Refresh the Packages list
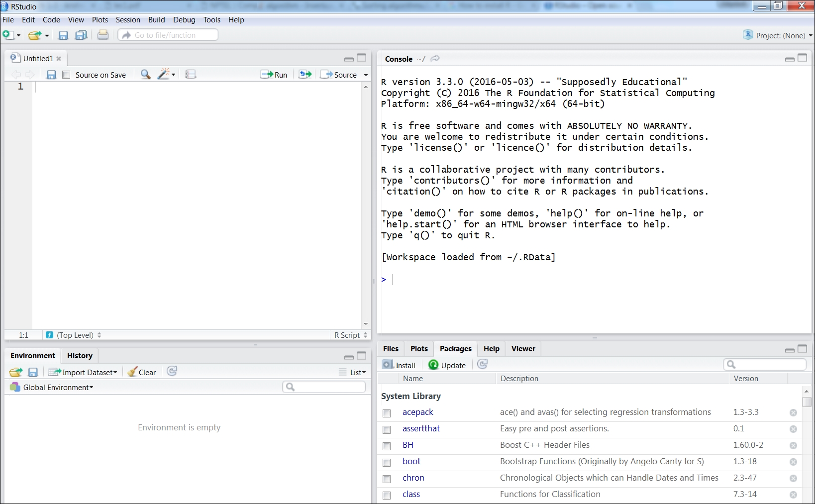Screen dimensions: 815x504 (482, 364)
